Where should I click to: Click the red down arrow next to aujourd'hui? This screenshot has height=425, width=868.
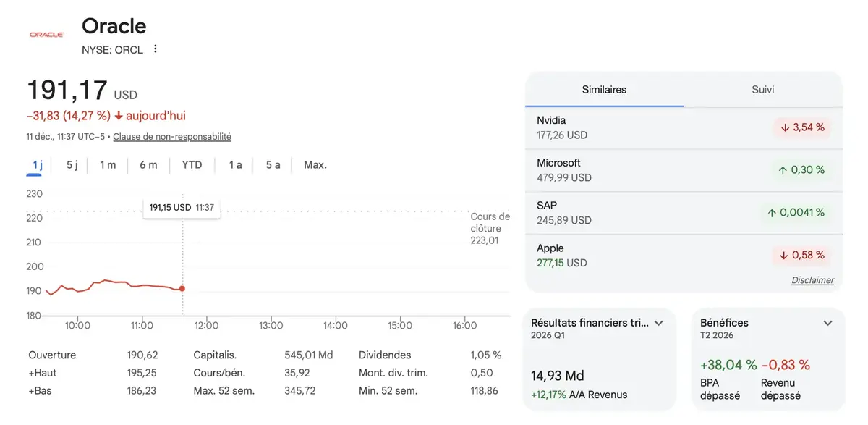(119, 116)
